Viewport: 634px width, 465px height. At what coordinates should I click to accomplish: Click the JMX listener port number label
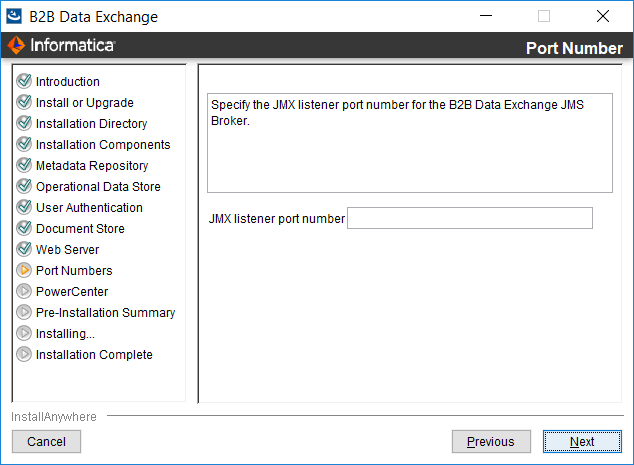(x=277, y=219)
